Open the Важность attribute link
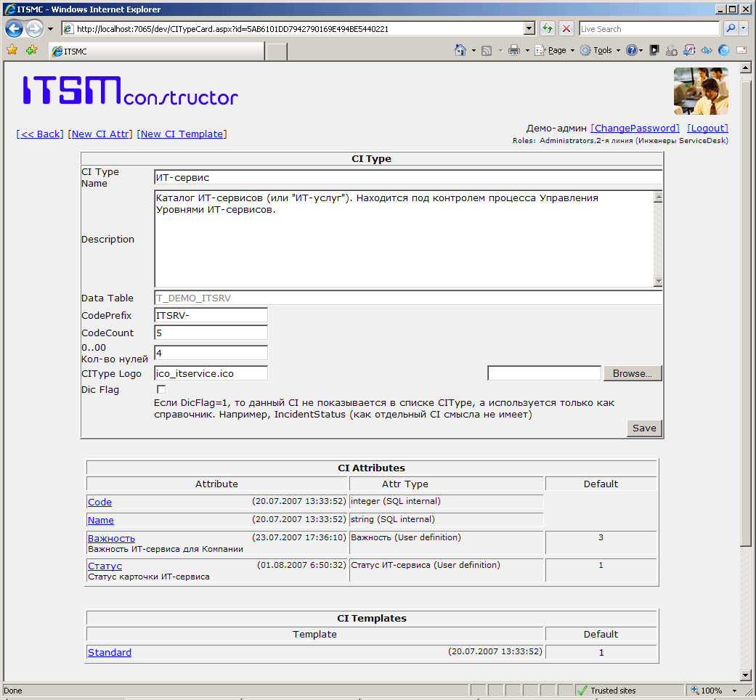Screen dimensions: 756x700 pyautogui.click(x=111, y=539)
